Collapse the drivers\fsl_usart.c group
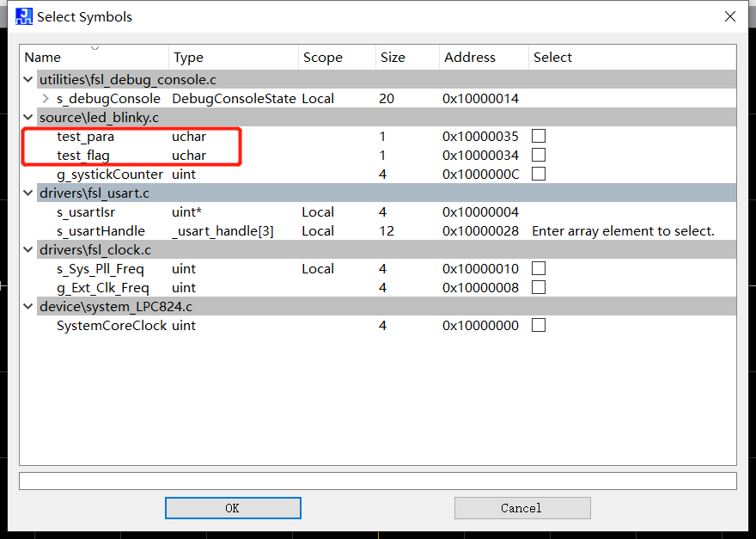The width and height of the screenshot is (756, 539). [28, 193]
